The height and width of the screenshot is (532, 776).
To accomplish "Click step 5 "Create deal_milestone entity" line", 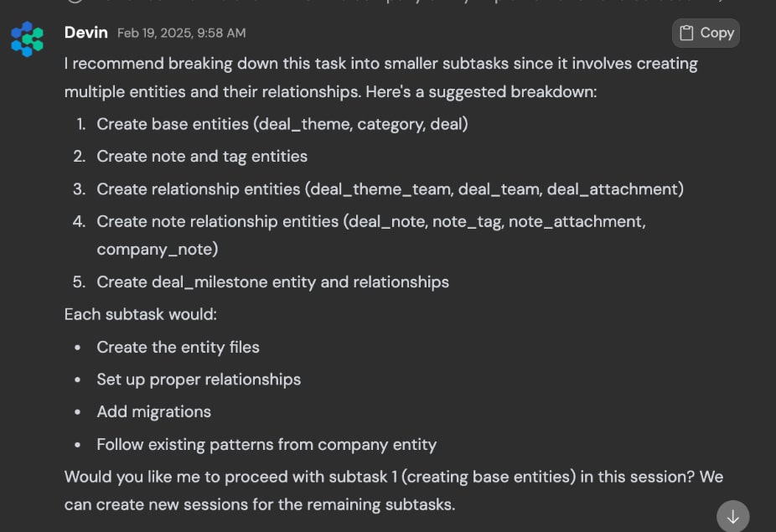I will click(272, 282).
